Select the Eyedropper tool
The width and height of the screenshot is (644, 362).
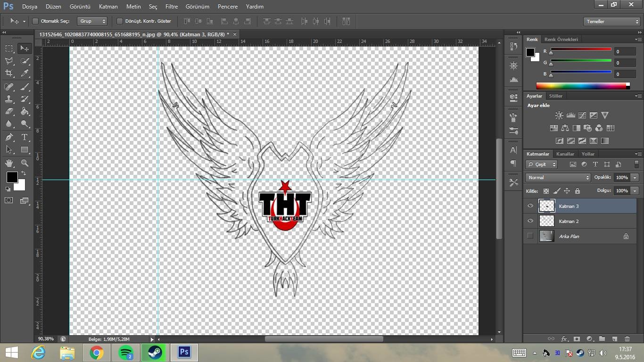coord(25,73)
